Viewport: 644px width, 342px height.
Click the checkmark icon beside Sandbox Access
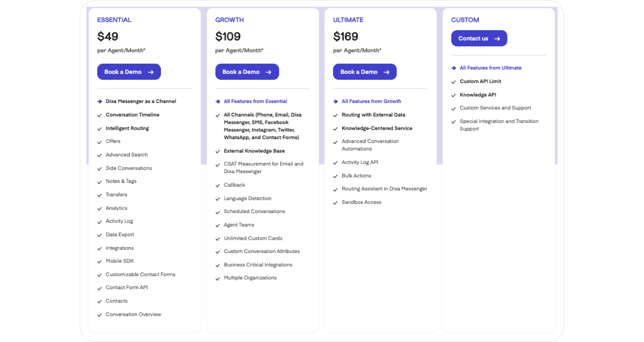(x=336, y=203)
